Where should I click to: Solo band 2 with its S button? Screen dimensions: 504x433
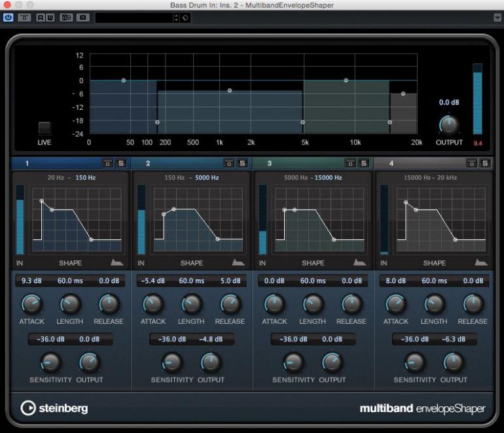(242, 164)
